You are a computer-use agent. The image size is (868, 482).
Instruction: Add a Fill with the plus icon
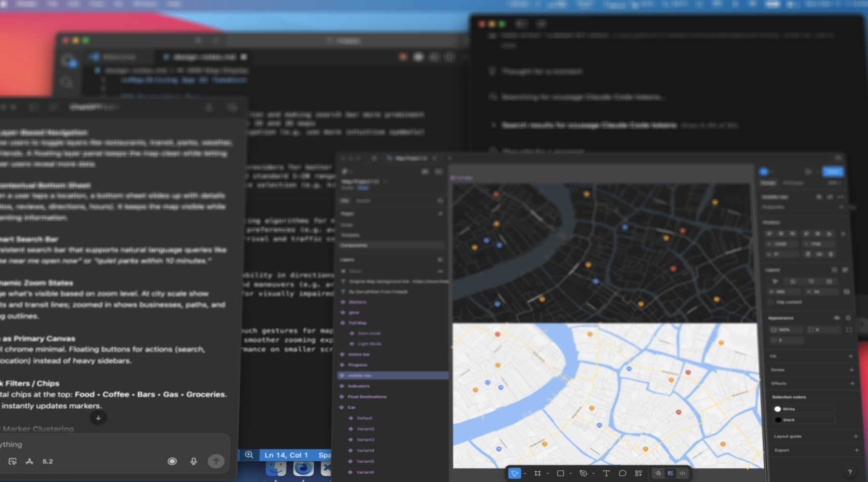(x=851, y=356)
